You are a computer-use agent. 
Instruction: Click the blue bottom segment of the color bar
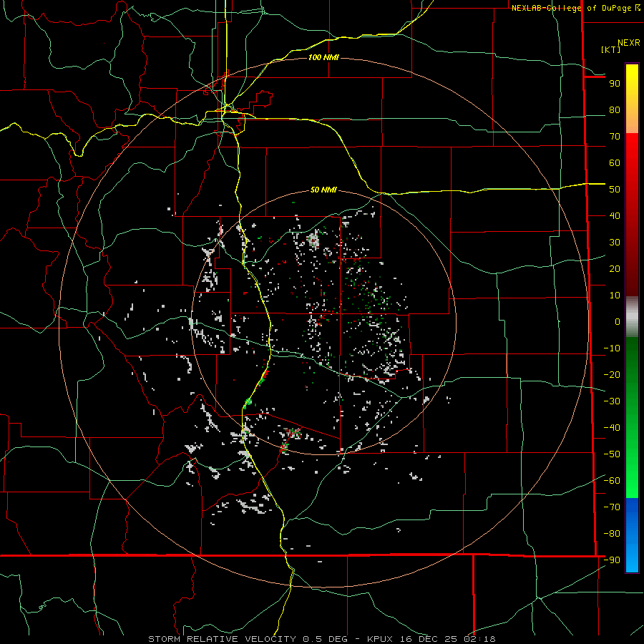(632, 535)
